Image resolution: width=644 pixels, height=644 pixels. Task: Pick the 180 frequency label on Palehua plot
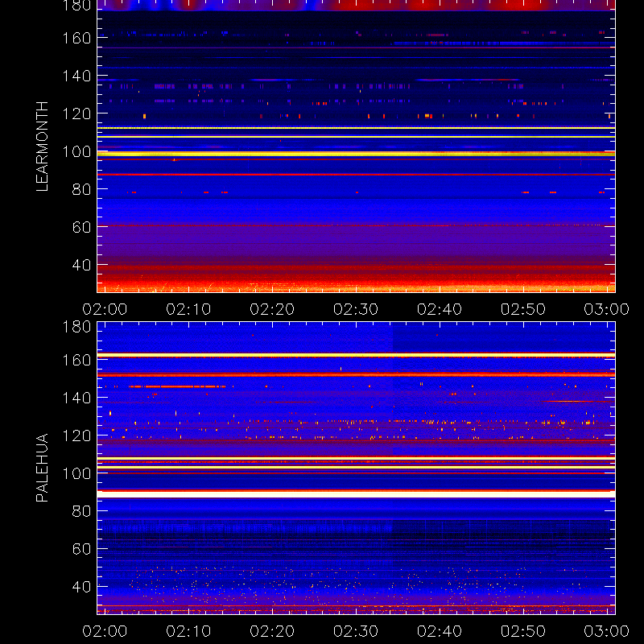click(x=76, y=327)
